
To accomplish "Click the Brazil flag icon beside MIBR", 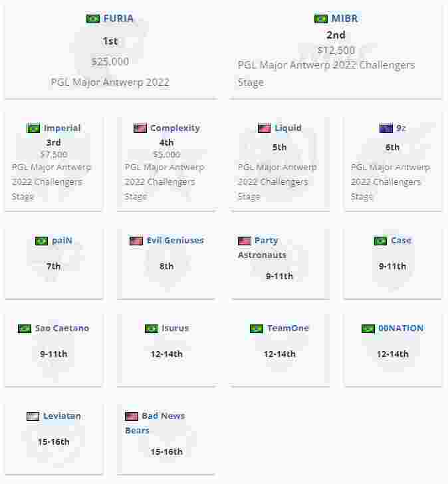I will click(x=321, y=19).
